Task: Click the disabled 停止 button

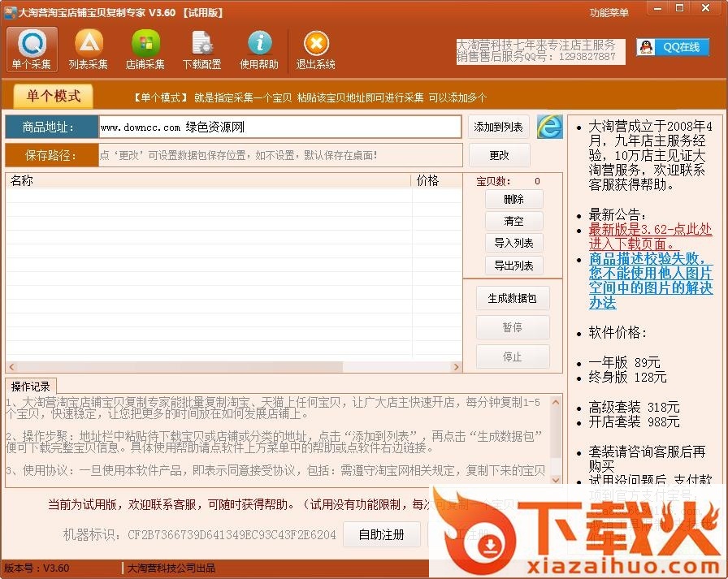Action: [513, 356]
